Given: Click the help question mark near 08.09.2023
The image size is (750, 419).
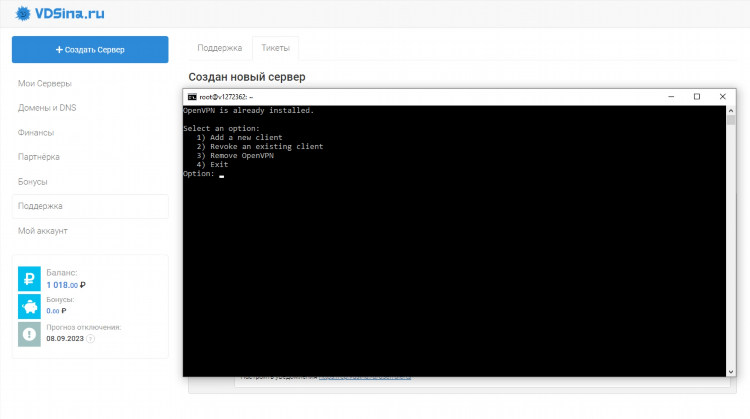Looking at the screenshot, I should point(90,339).
